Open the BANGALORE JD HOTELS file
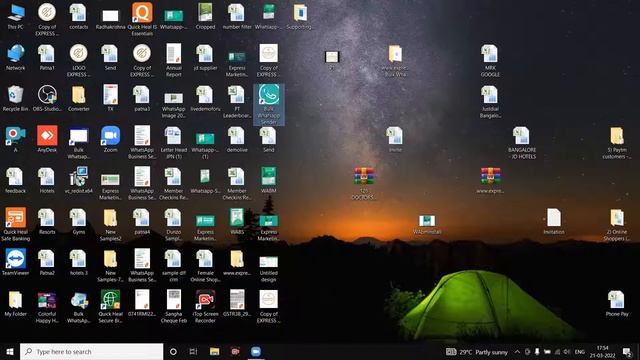 pyautogui.click(x=522, y=142)
